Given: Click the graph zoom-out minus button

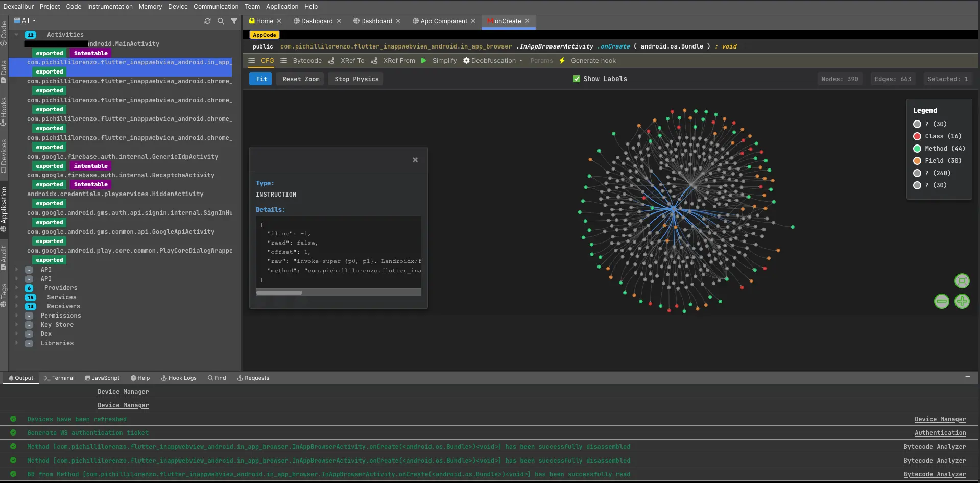Looking at the screenshot, I should coord(942,301).
